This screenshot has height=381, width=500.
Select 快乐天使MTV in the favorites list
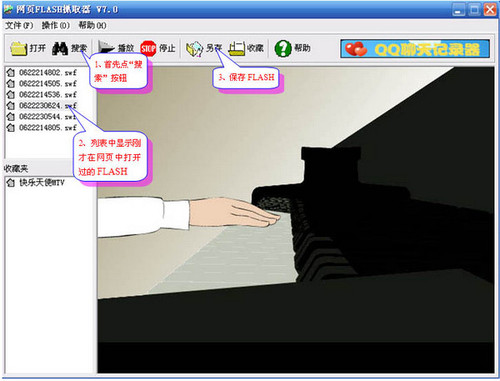pyautogui.click(x=36, y=182)
